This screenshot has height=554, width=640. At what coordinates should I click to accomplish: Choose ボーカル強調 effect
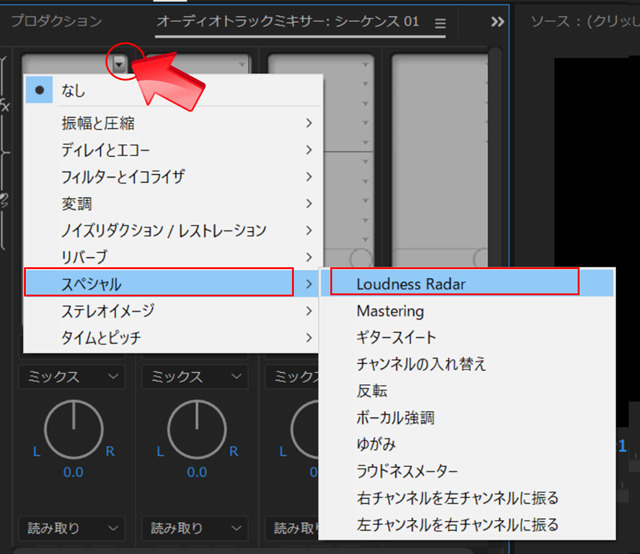pos(467,418)
